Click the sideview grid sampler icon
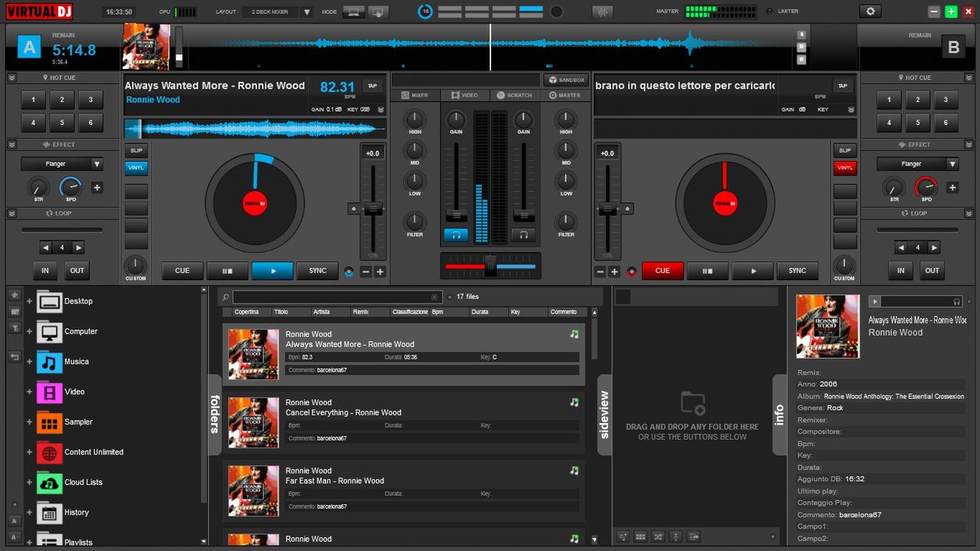Viewport: 980px width, 551px height. click(x=641, y=536)
